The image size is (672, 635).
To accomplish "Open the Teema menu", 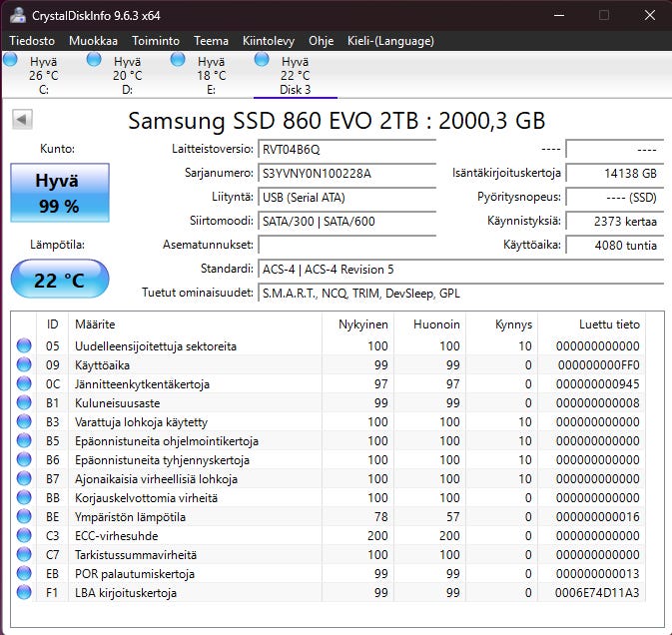I will 211,41.
